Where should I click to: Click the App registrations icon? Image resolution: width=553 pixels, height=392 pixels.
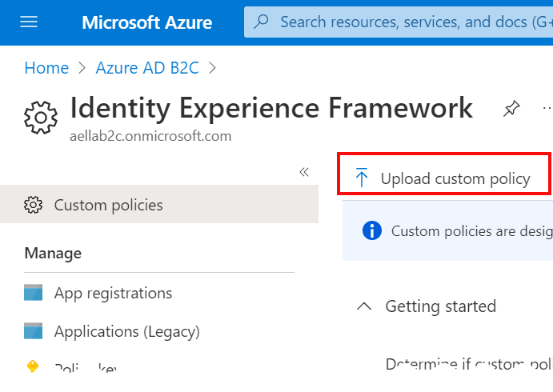point(34,293)
